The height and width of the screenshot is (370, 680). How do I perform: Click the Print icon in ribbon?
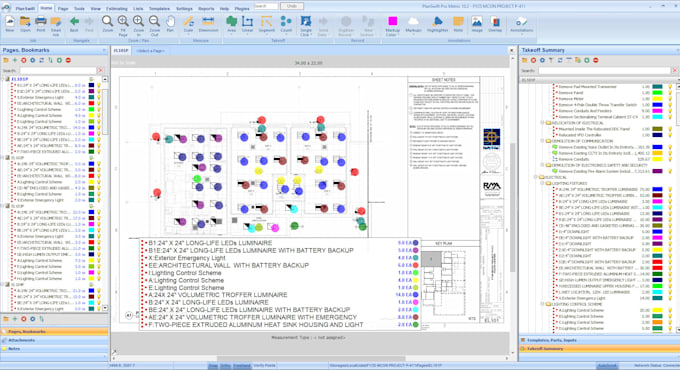click(x=40, y=21)
